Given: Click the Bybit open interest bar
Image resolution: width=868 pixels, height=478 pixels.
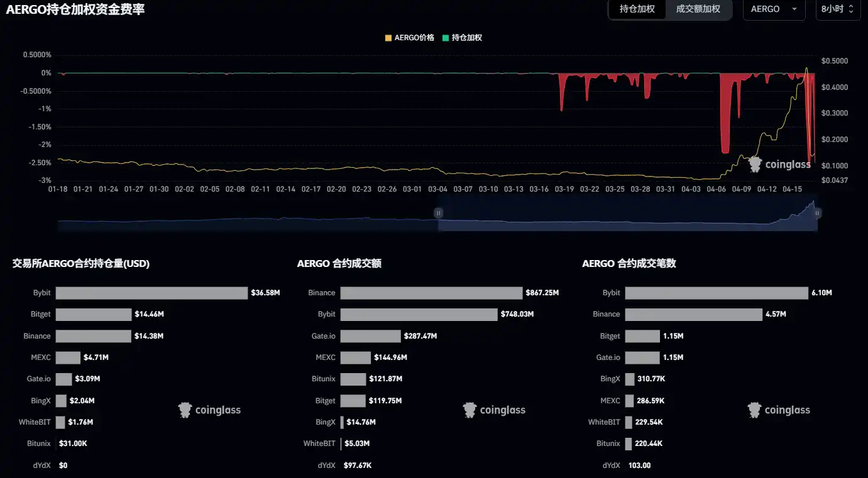Looking at the screenshot, I should (x=151, y=293).
